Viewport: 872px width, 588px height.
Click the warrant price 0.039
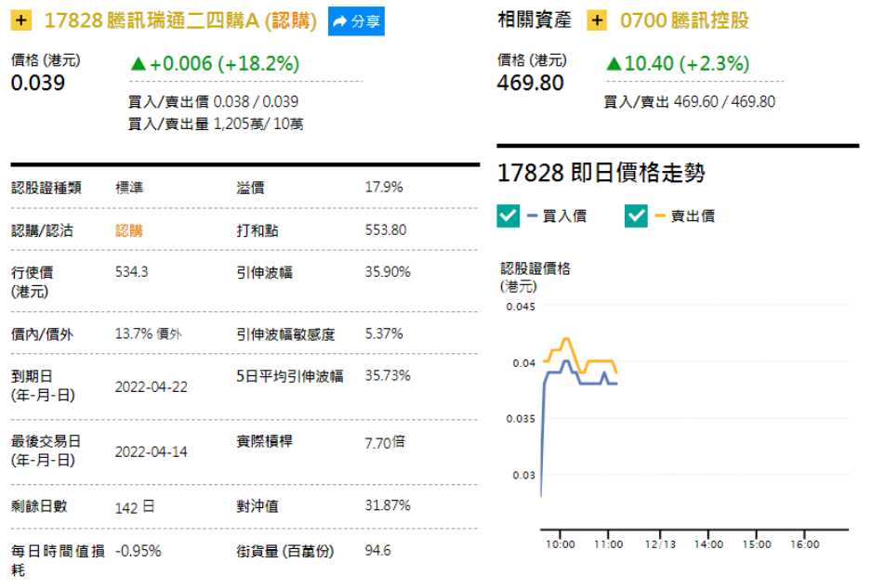click(x=38, y=83)
